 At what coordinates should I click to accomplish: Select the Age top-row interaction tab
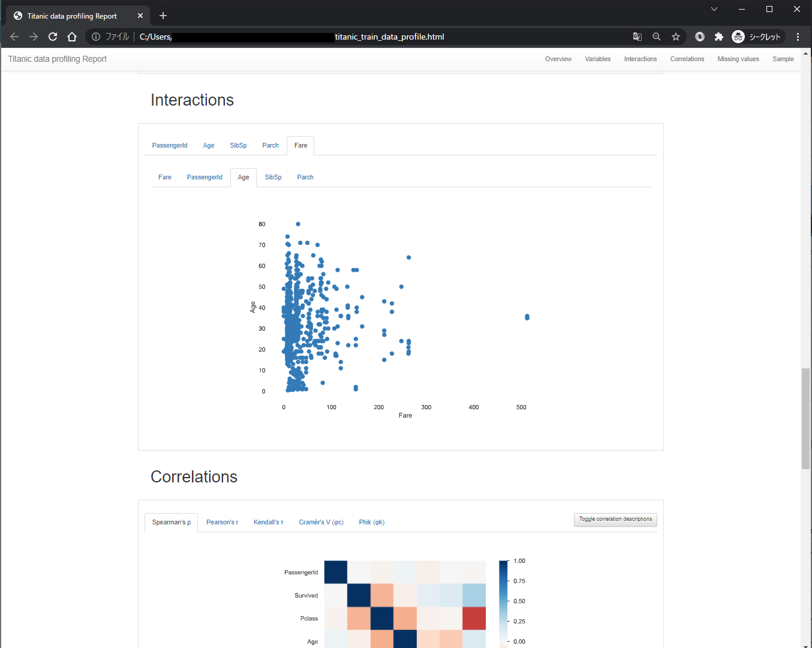[209, 145]
